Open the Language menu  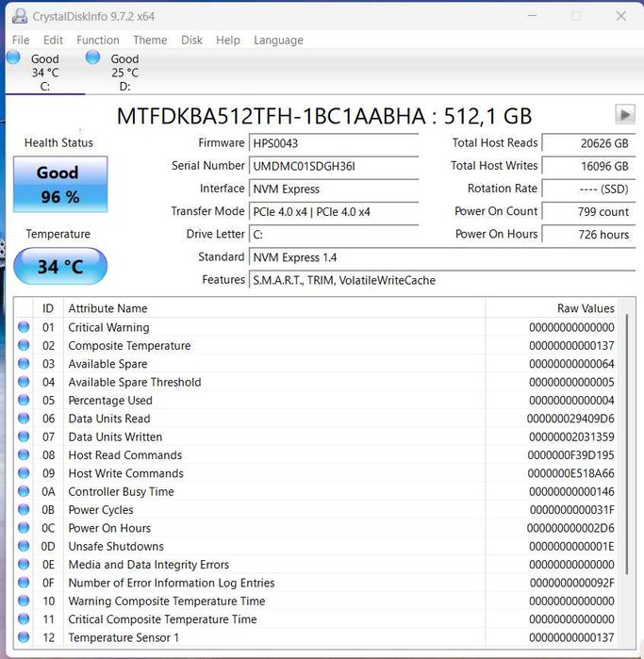pos(278,41)
